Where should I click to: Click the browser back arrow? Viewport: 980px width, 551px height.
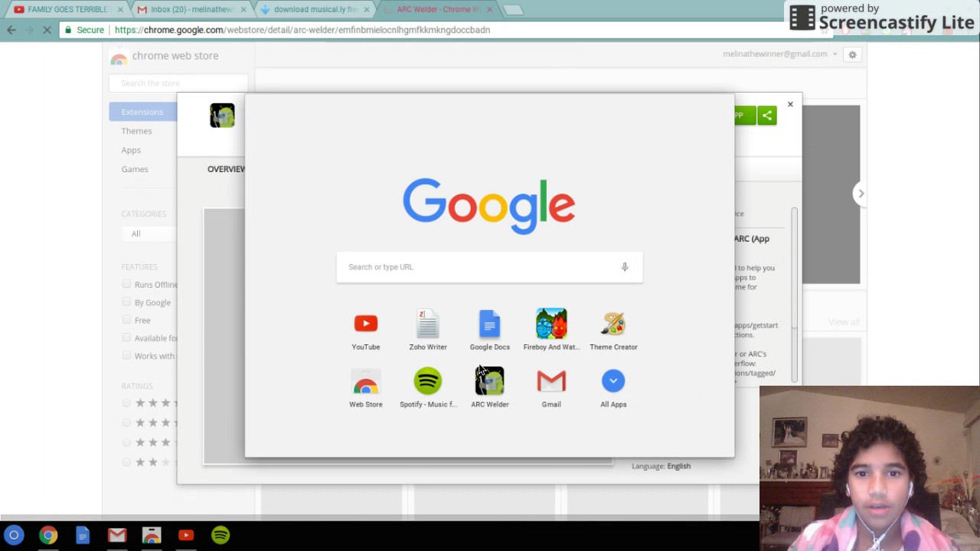[x=11, y=30]
